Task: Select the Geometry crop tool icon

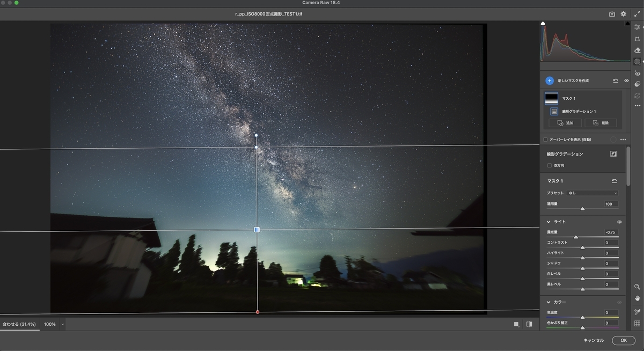Action: pyautogui.click(x=637, y=39)
